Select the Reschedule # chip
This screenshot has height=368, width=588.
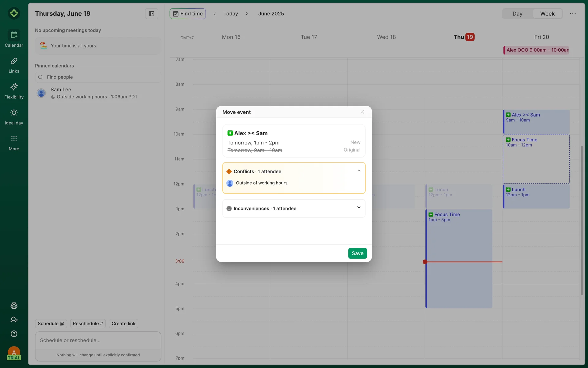88,324
